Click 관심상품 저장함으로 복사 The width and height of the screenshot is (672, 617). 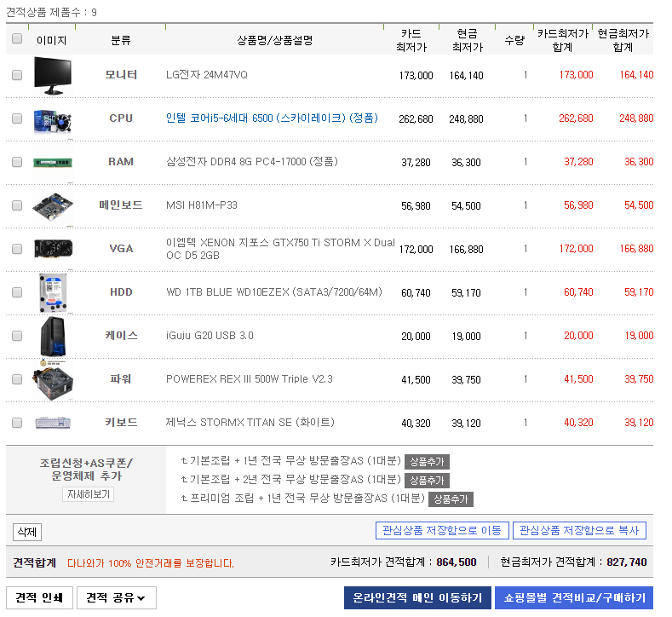click(x=579, y=530)
